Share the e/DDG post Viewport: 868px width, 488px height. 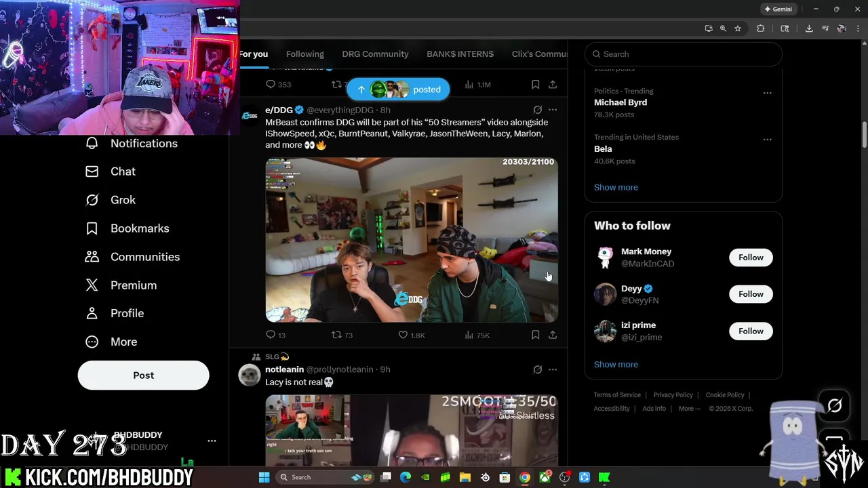(x=553, y=335)
